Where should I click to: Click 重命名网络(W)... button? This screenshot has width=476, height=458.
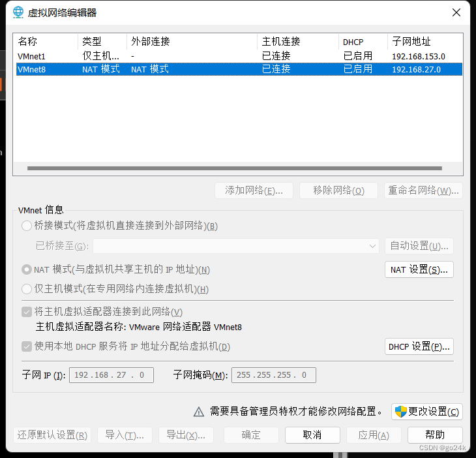pos(423,191)
